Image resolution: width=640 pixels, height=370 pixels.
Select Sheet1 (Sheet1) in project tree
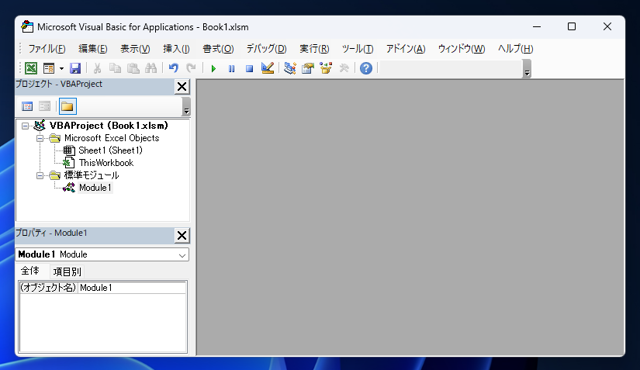click(x=111, y=151)
